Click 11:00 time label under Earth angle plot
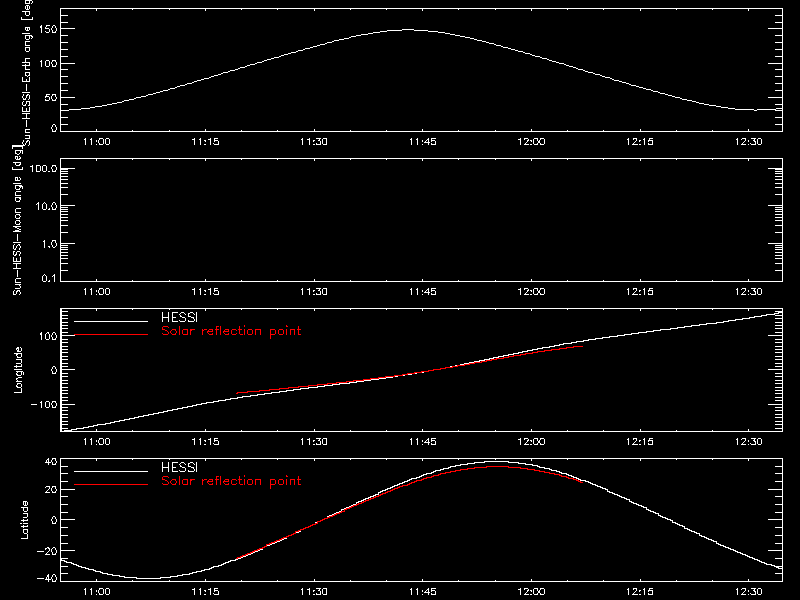The image size is (800, 600). (x=96, y=142)
